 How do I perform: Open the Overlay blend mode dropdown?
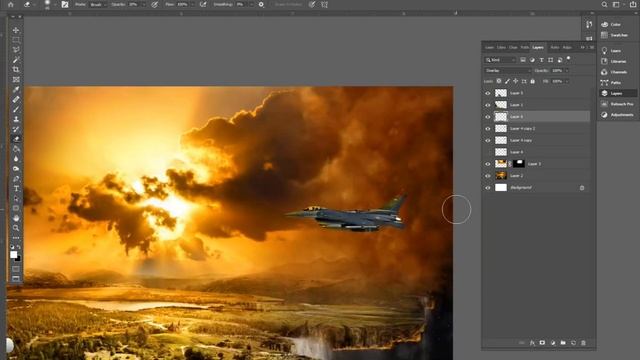tap(507, 71)
